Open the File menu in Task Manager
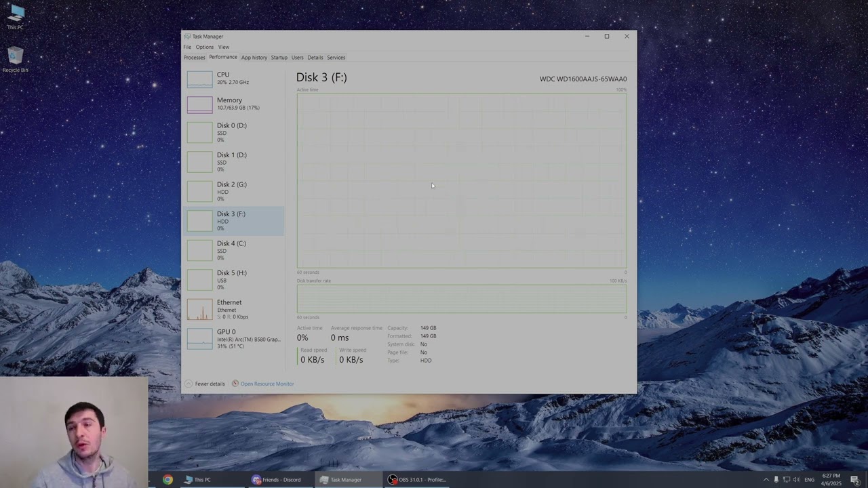 coord(187,47)
